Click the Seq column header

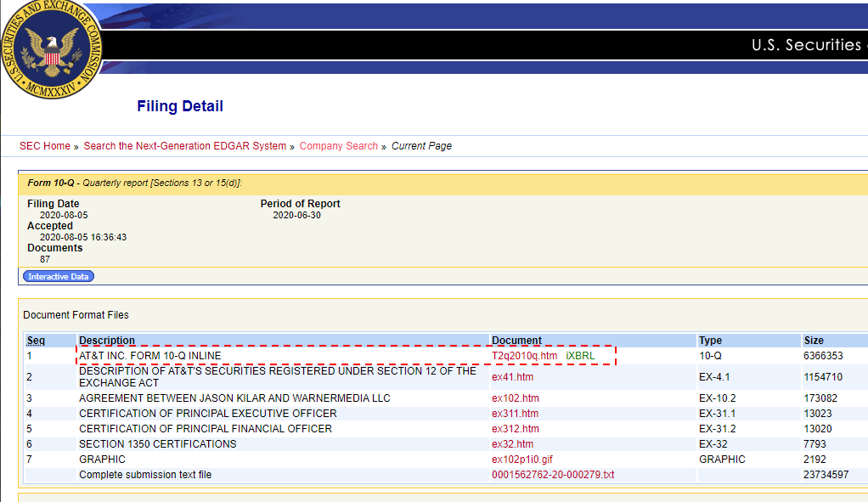click(x=36, y=341)
